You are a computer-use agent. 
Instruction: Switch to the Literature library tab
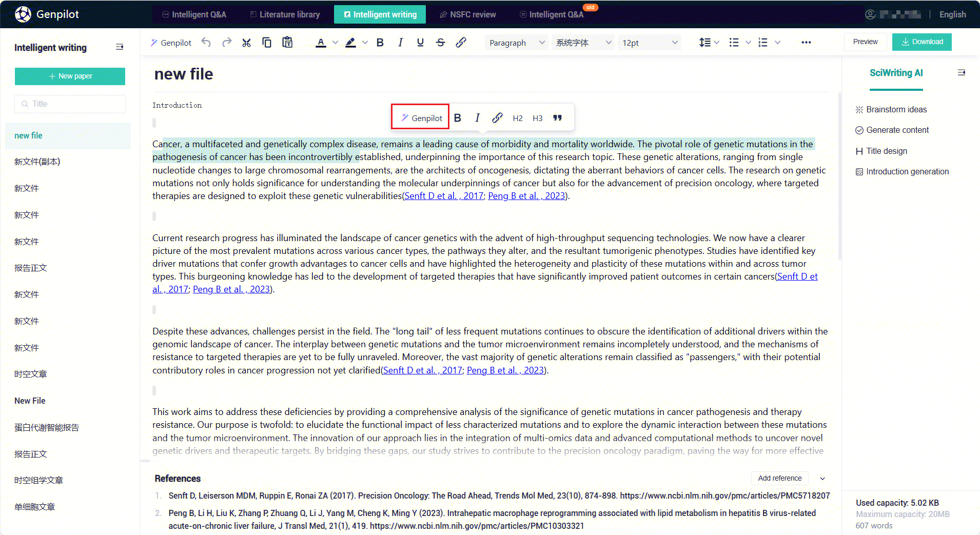(x=285, y=14)
